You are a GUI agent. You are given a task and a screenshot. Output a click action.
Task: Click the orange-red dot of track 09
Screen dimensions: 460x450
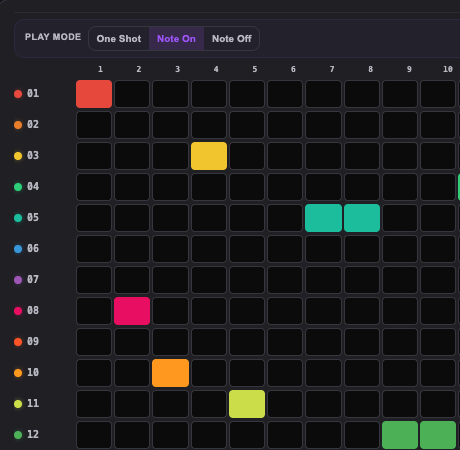click(18, 342)
